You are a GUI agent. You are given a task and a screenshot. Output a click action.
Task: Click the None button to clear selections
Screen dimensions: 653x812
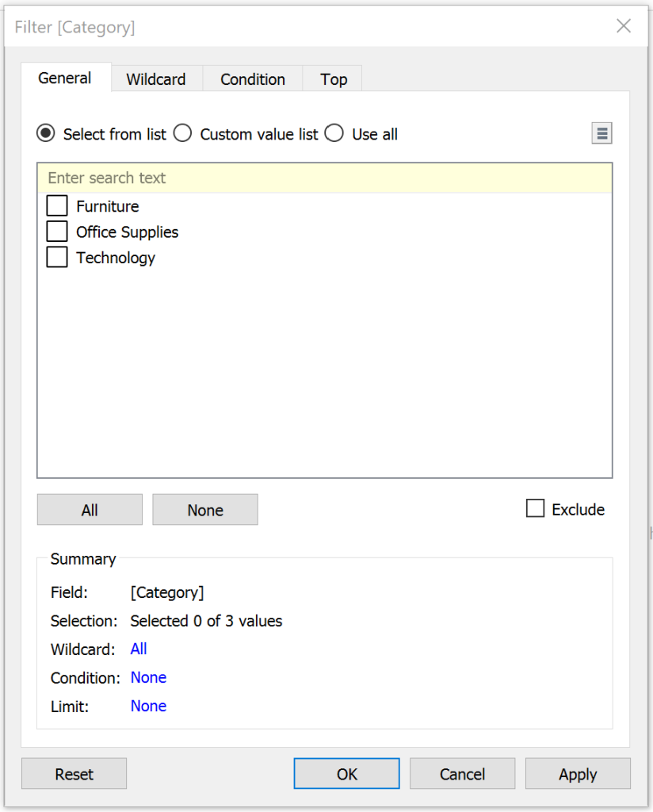click(x=204, y=509)
